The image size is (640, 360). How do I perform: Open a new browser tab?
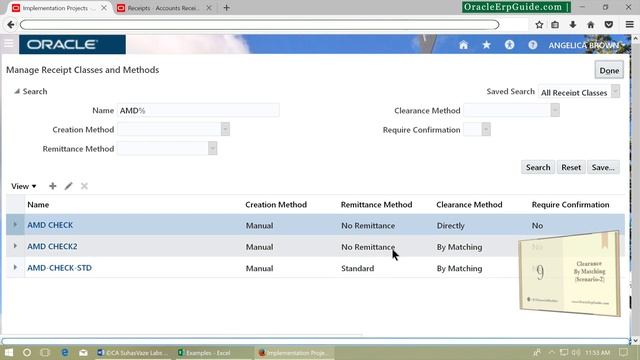(227, 7)
